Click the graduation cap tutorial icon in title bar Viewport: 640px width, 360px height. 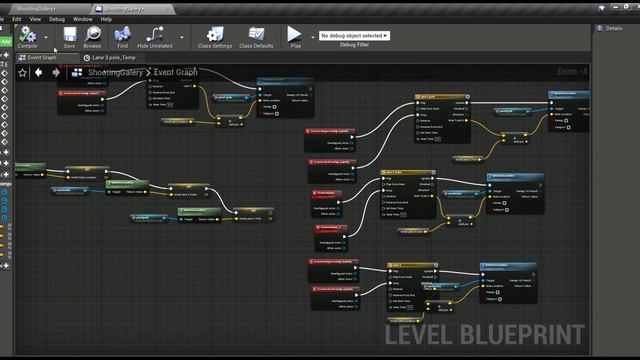click(602, 8)
